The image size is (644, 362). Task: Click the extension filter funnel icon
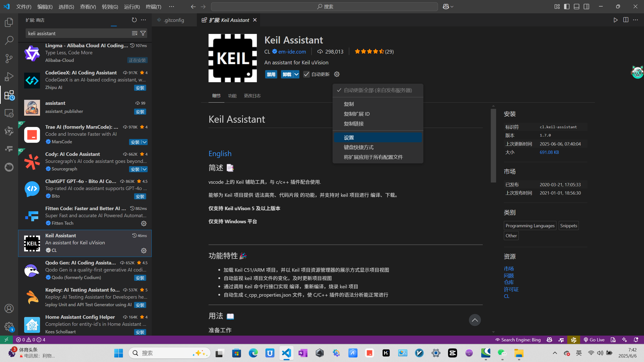pos(143,33)
